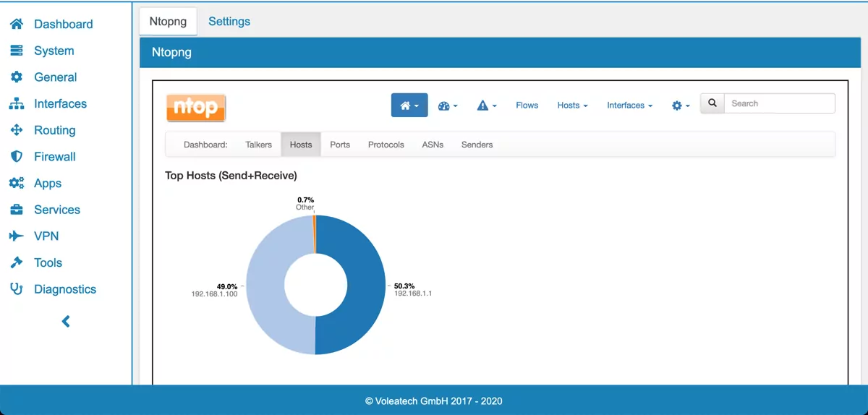Click the search magnifier icon
The image size is (868, 415).
coord(712,103)
